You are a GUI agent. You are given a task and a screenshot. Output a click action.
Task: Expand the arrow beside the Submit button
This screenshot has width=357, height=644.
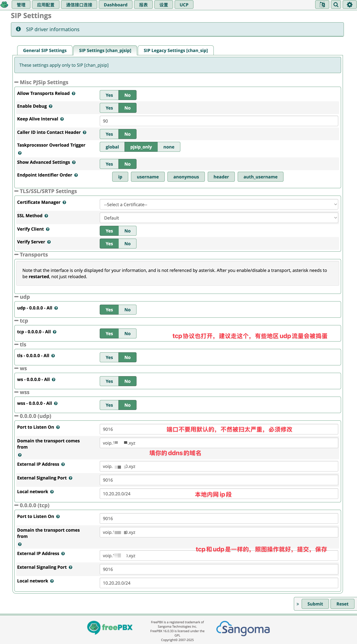coord(298,604)
